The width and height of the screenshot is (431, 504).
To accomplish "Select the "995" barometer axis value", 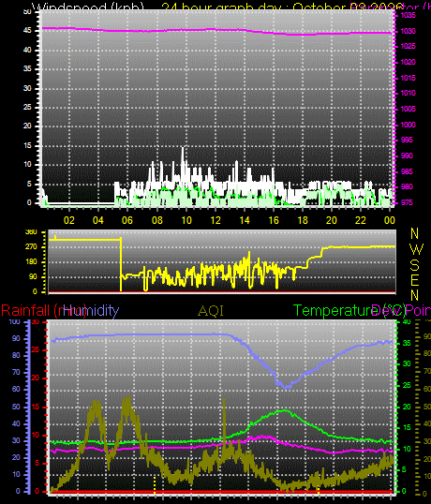I will 407,141.
